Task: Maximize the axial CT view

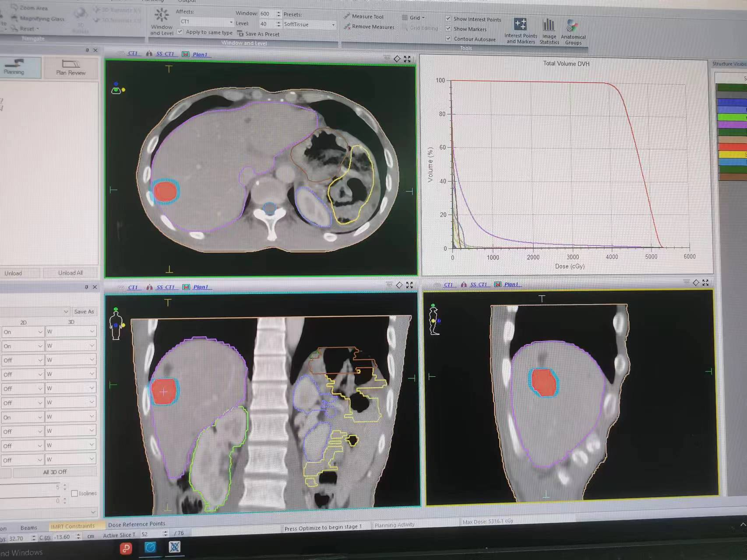Action: (x=407, y=59)
